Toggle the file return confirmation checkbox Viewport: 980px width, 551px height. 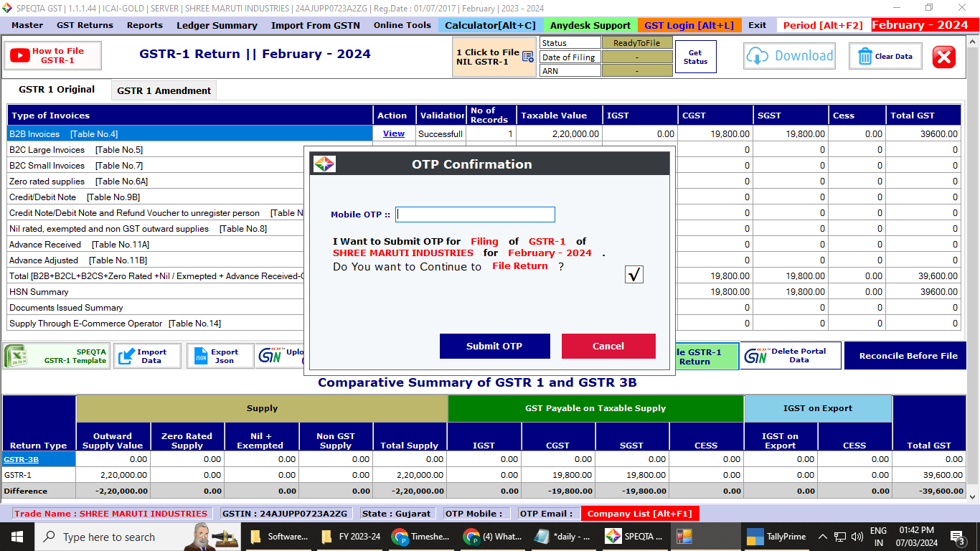633,274
